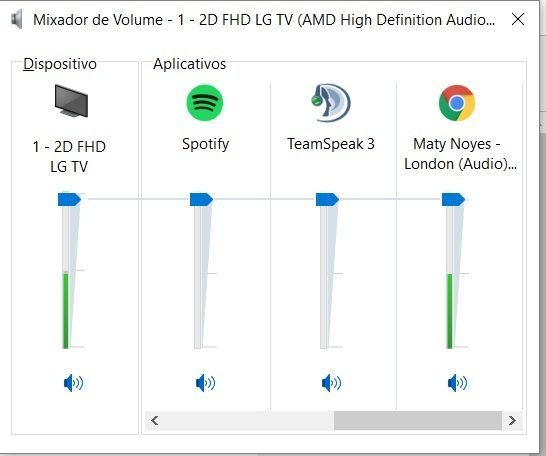This screenshot has width=546, height=456.
Task: Mute the Chrome Maty Noyes audio
Action: coord(457,383)
